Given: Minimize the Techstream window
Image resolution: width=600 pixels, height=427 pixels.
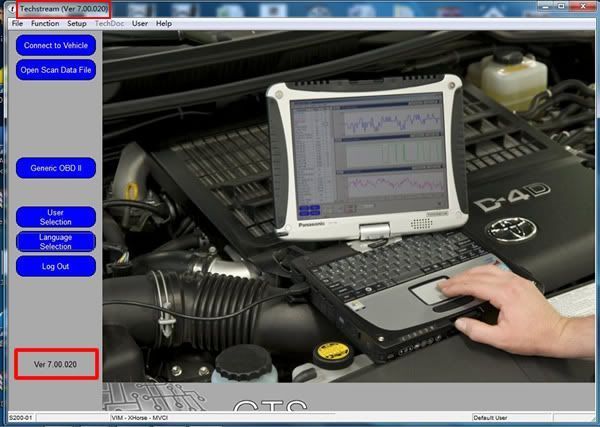Looking at the screenshot, I should point(546,7).
